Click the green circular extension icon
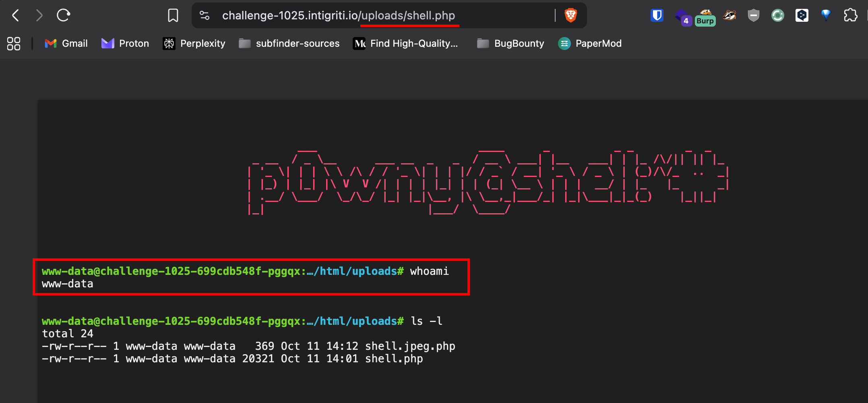868x403 pixels. (777, 16)
